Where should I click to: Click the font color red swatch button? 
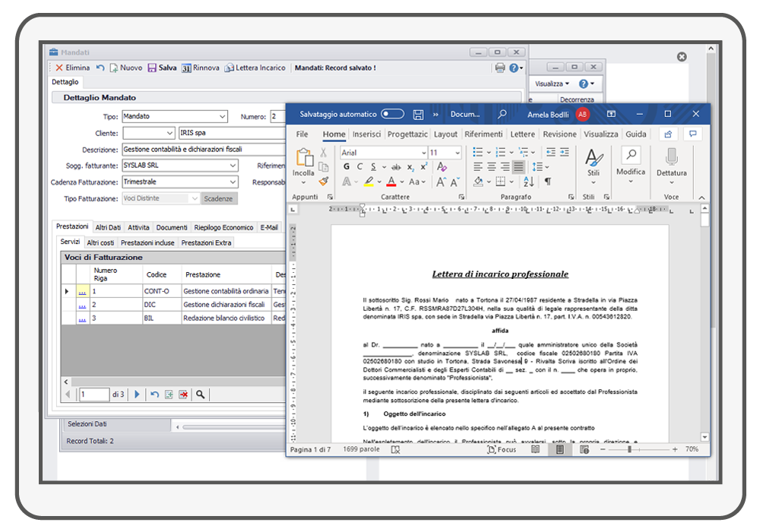click(x=391, y=182)
